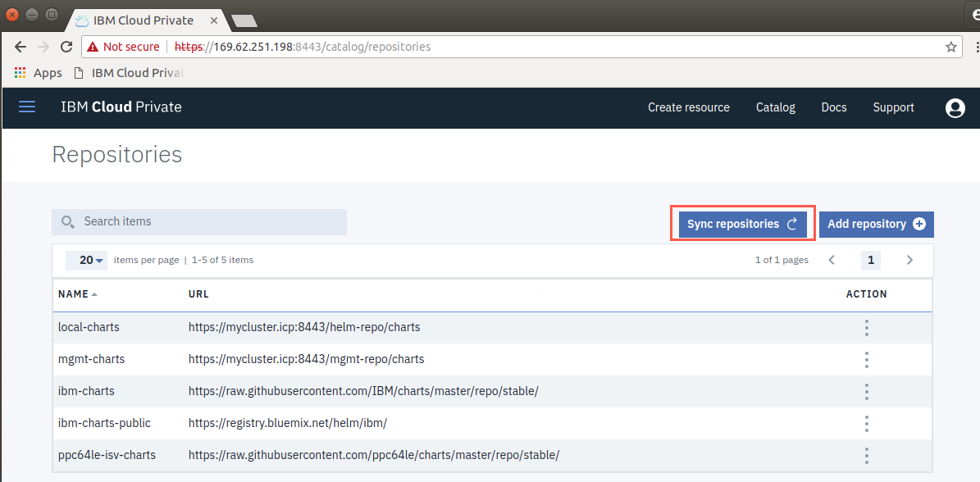Click the IBM Cloud Private tab favicon
Image resolution: width=980 pixels, height=482 pixels.
click(82, 20)
